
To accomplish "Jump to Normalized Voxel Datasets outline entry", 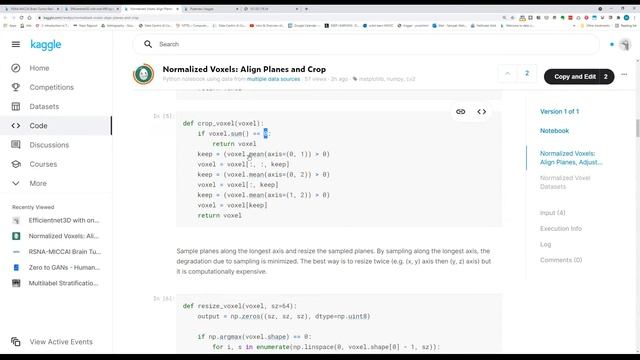I will point(565,182).
